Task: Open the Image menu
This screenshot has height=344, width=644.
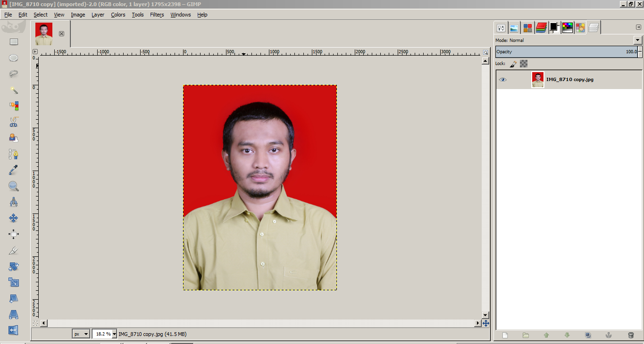Action: pos(78,15)
